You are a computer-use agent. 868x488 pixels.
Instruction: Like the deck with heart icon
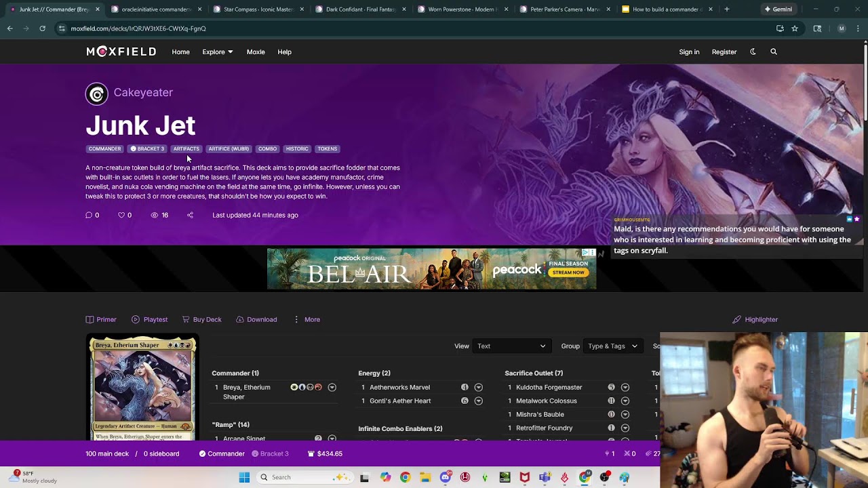(121, 215)
